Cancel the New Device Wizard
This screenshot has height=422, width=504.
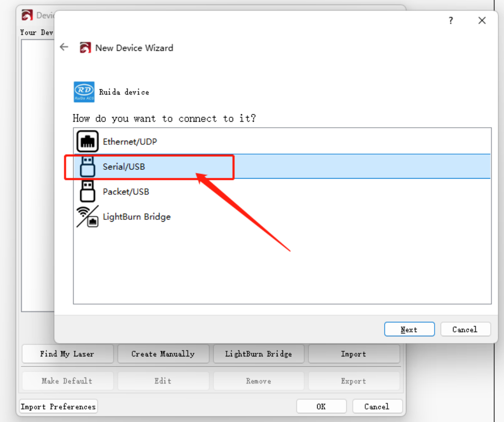coord(466,329)
